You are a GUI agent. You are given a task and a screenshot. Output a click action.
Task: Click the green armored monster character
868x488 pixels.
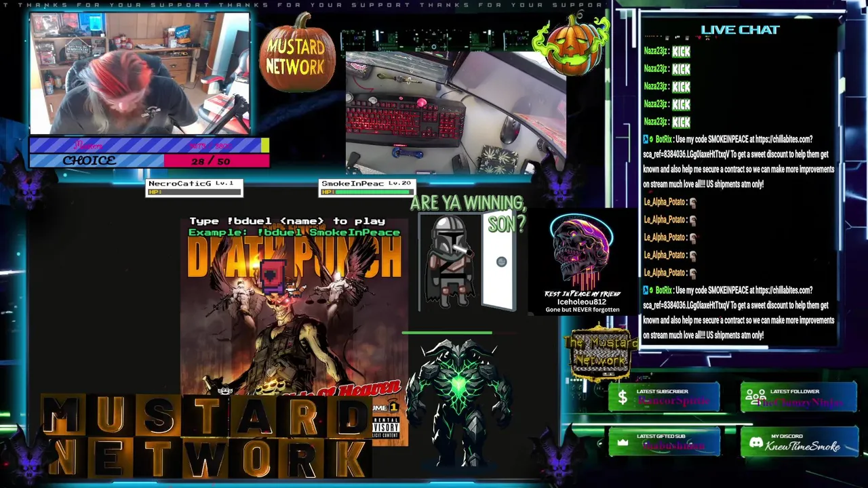(x=458, y=403)
